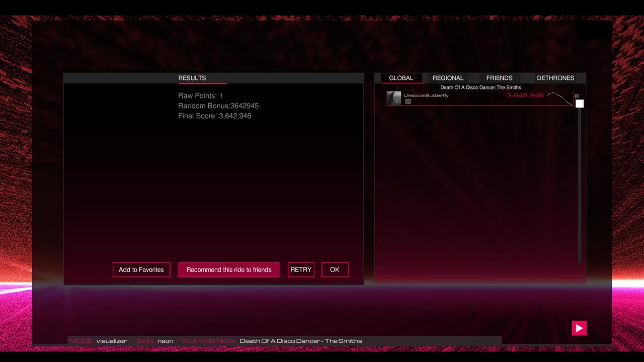Click the flag icon beside the scoreboard
Screen dimensions: 644x362
(x=577, y=96)
